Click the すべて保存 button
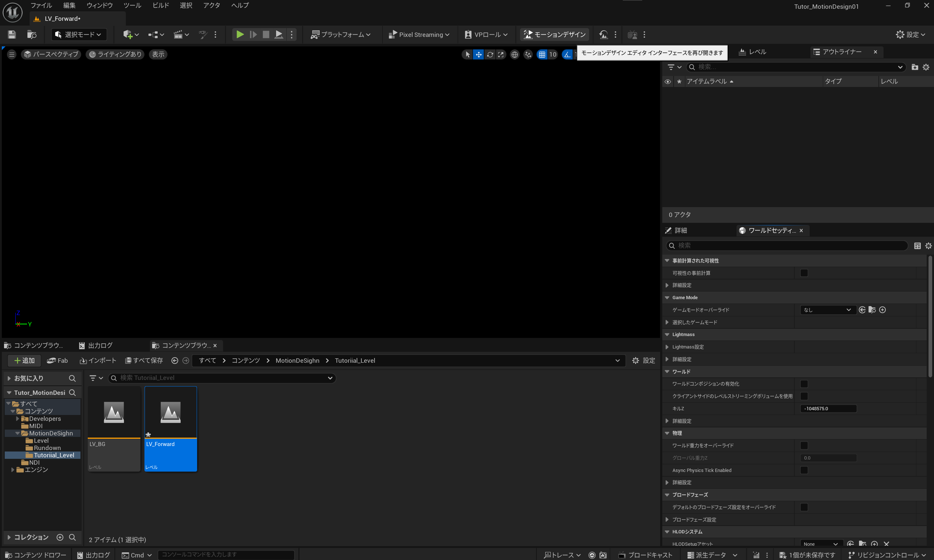934x560 pixels. click(x=144, y=361)
